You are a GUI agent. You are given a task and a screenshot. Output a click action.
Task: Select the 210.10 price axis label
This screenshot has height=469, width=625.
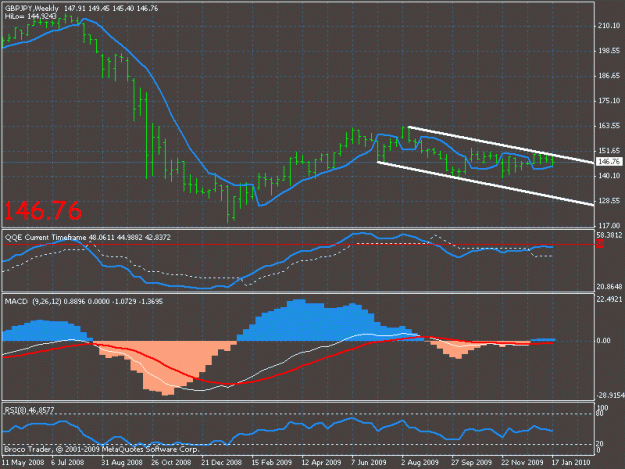(609, 26)
